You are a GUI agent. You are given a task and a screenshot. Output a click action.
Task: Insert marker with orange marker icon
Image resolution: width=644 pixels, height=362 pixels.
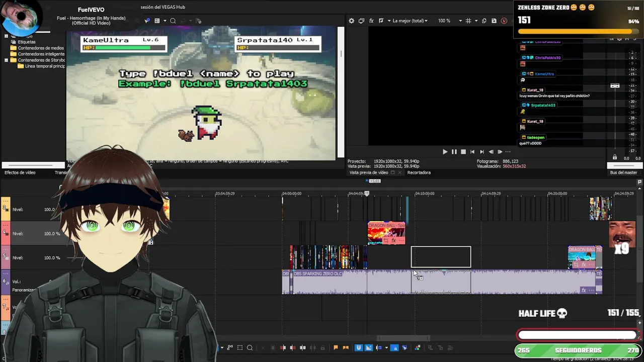coord(336,347)
